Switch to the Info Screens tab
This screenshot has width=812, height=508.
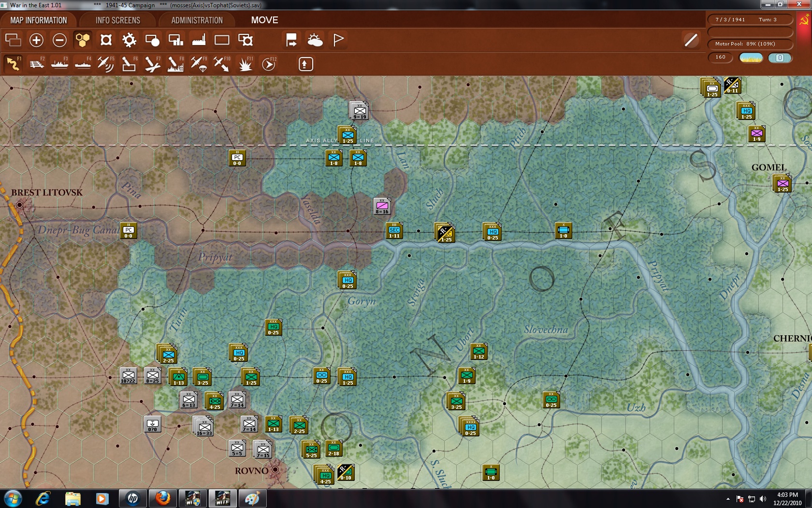click(x=117, y=20)
